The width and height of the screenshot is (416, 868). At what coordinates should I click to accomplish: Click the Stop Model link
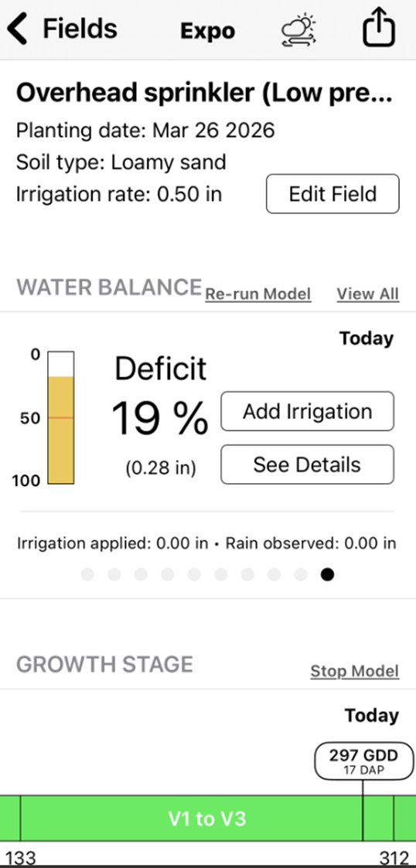coord(354,671)
